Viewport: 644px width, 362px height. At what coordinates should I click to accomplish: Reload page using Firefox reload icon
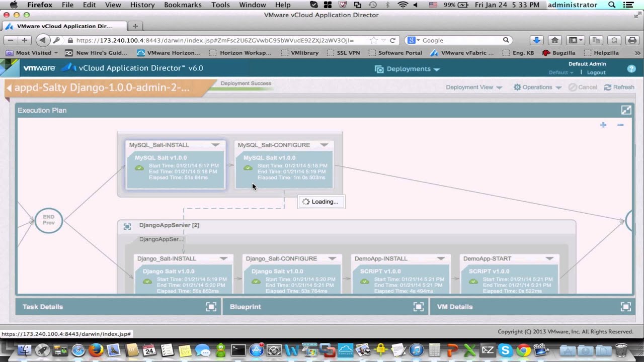(392, 40)
